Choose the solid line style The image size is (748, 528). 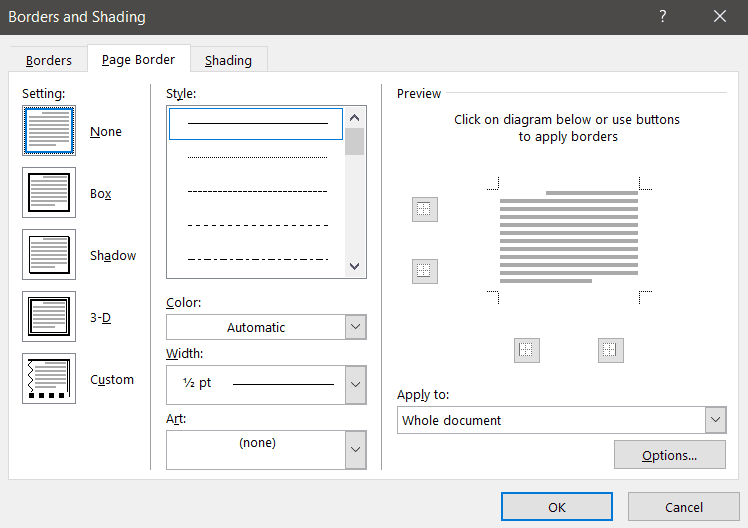click(x=256, y=124)
